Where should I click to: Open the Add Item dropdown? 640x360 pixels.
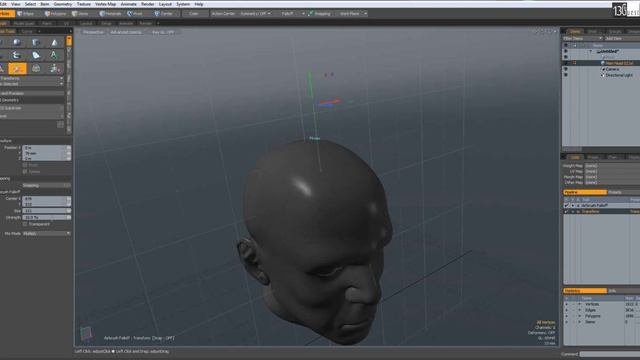[622, 38]
